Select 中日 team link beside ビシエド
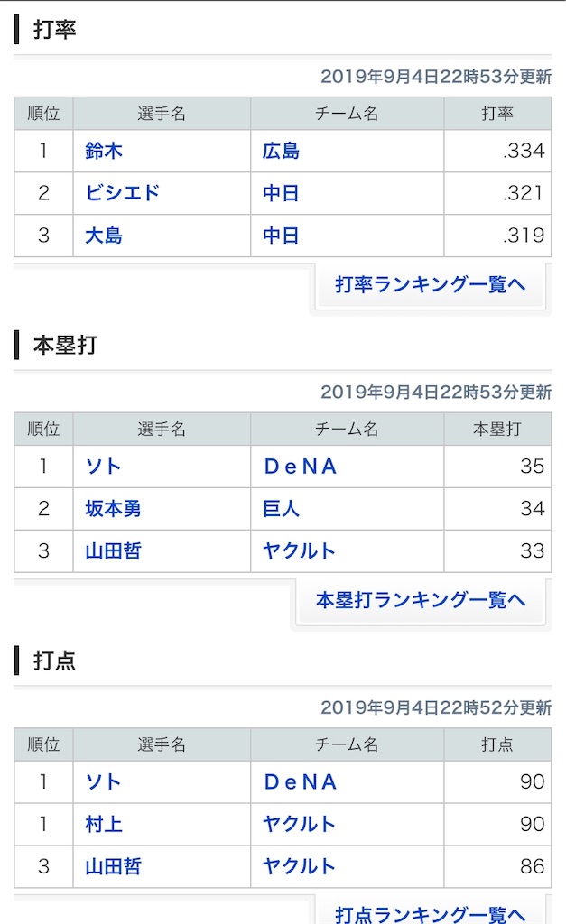Screen dimensions: 566x924 [x=281, y=193]
